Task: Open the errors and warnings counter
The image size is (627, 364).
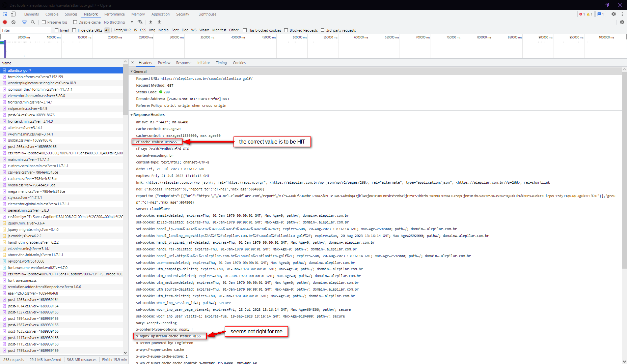Action: pyautogui.click(x=585, y=14)
